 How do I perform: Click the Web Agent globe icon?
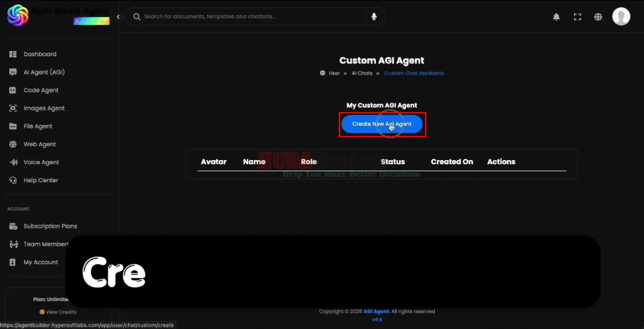point(13,144)
